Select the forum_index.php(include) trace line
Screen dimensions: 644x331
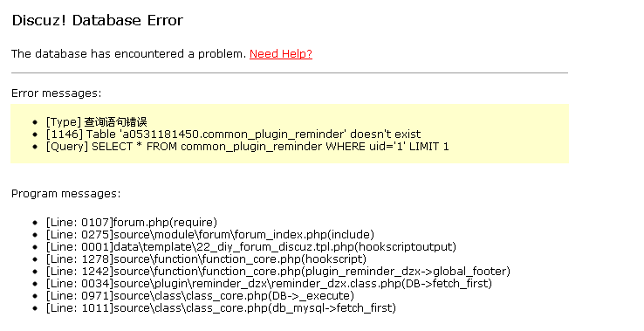pos(210,235)
